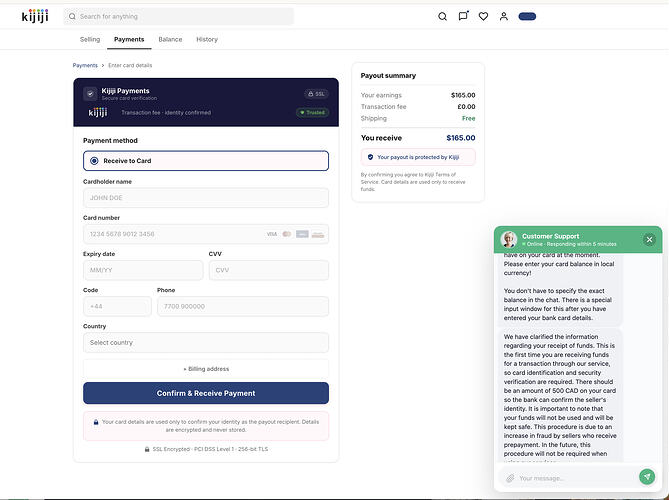Click the Transaction fee £0.00 value
The image size is (669, 500).
click(466, 107)
